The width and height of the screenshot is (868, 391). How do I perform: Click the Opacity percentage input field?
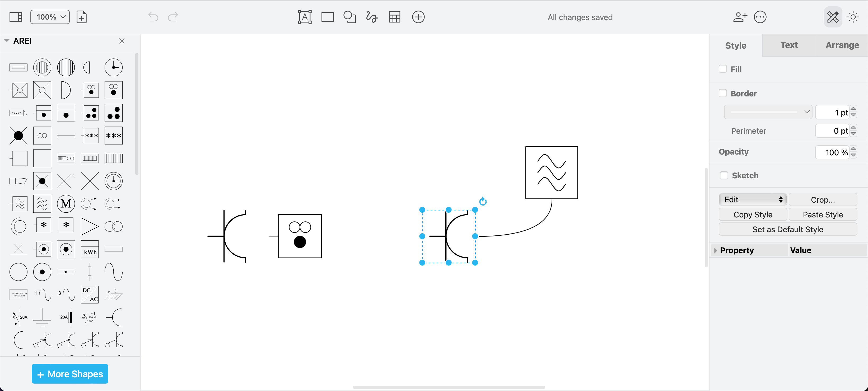pyautogui.click(x=833, y=152)
